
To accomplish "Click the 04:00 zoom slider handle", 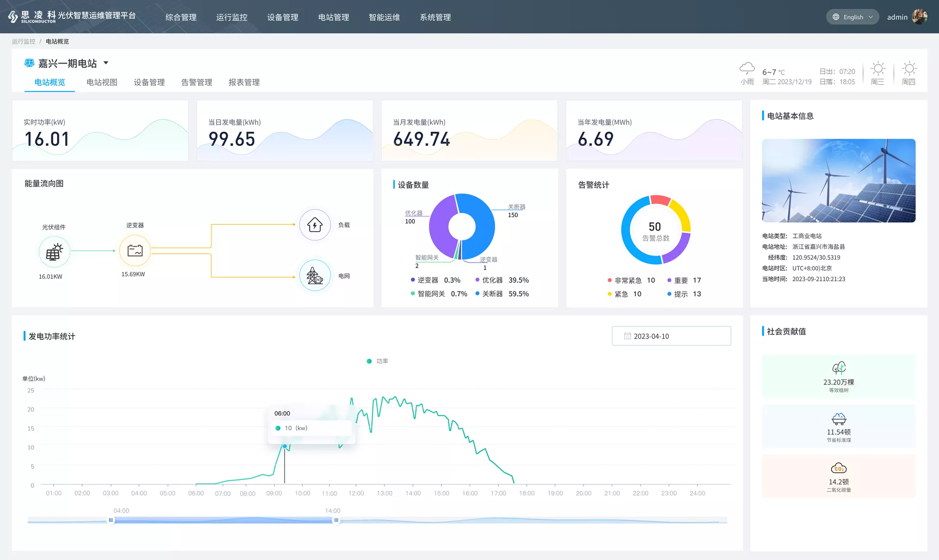I will tap(111, 520).
